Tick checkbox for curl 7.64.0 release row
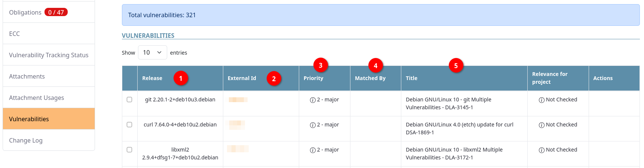The image size is (644, 168). pos(129,125)
